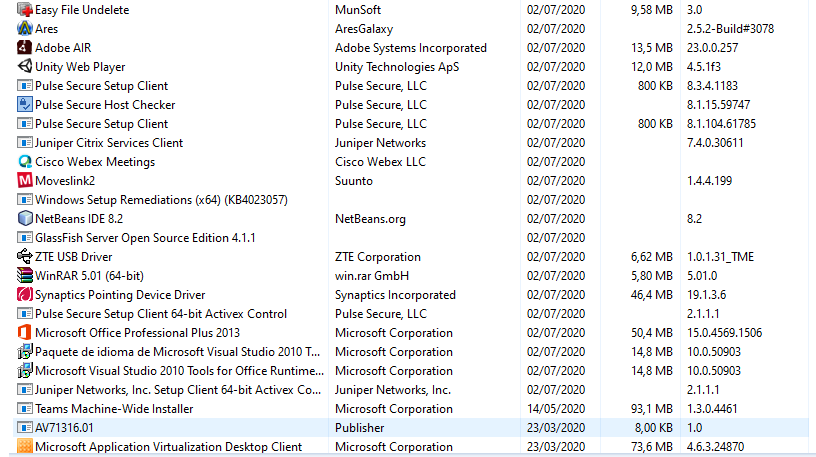The width and height of the screenshot is (816, 457).
Task: Select the Adobe AIR icon
Action: point(24,47)
